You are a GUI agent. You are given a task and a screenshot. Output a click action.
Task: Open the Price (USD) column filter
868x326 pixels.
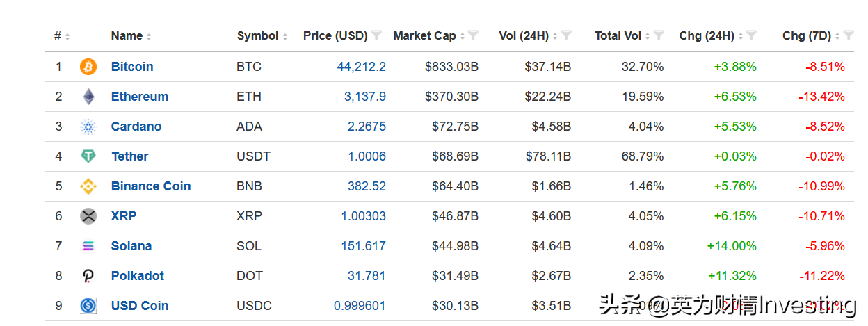pos(376,35)
